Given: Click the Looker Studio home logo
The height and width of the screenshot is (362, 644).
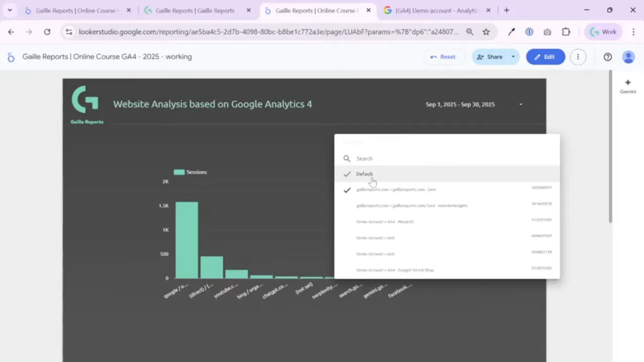Looking at the screenshot, I should point(11,57).
